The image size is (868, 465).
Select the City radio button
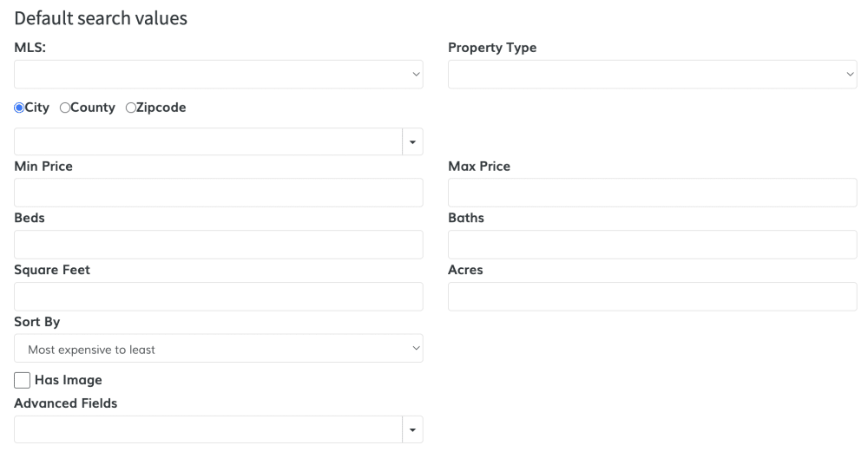(19, 108)
